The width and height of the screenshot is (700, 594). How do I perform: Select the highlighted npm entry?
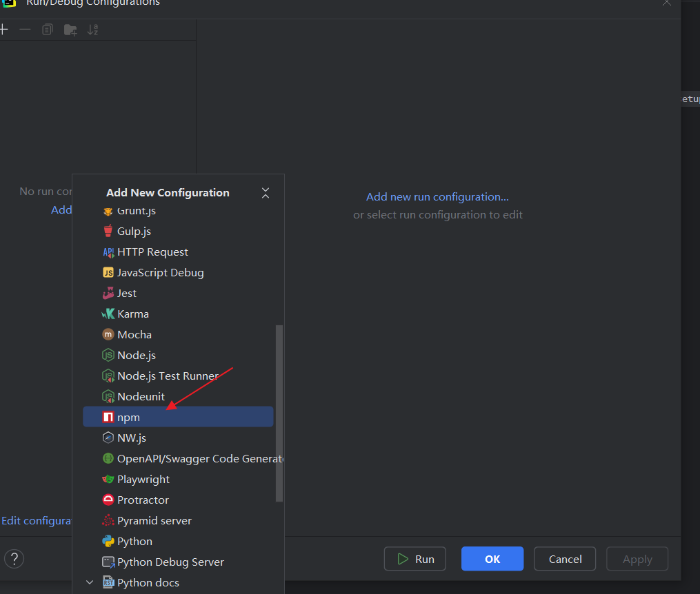[178, 417]
